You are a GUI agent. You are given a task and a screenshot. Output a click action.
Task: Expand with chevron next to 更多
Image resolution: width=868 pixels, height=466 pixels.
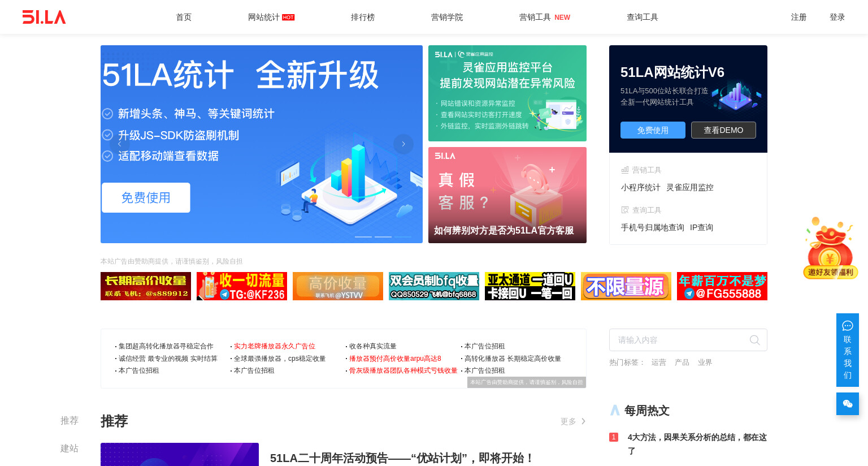[x=583, y=421]
